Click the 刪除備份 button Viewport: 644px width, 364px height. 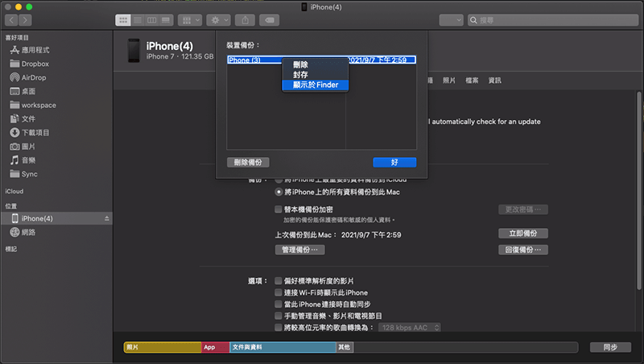click(x=248, y=163)
